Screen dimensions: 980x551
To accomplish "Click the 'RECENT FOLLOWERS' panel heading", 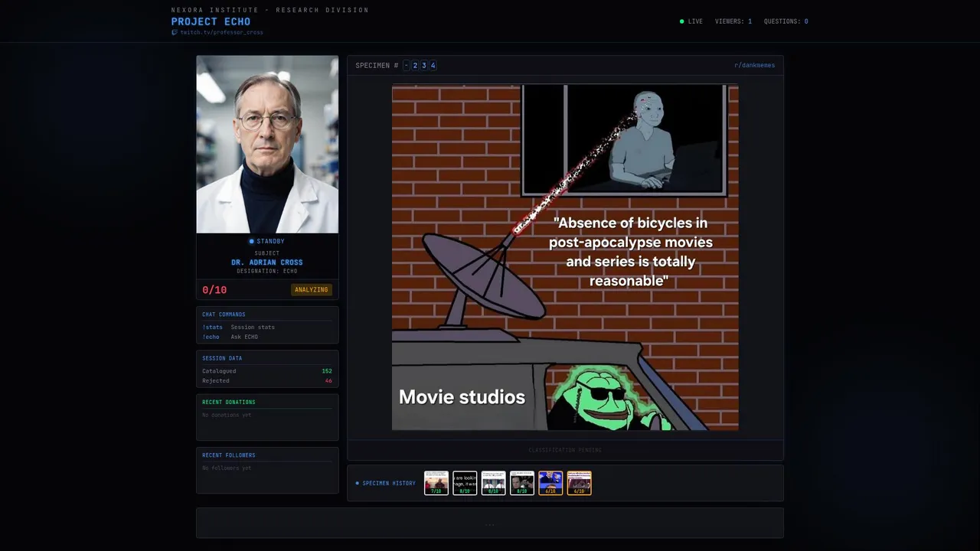I will coord(229,455).
